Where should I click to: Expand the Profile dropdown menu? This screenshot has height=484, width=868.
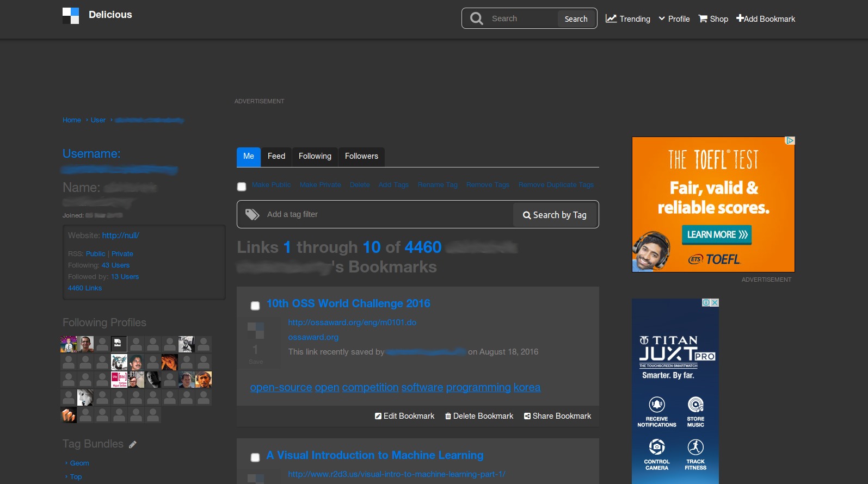tap(674, 18)
